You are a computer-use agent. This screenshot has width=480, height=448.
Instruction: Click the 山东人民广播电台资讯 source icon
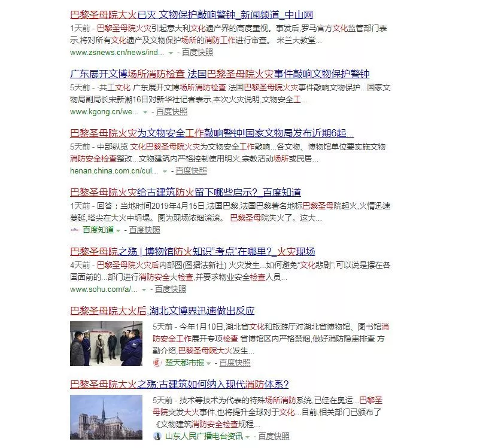pos(157,436)
